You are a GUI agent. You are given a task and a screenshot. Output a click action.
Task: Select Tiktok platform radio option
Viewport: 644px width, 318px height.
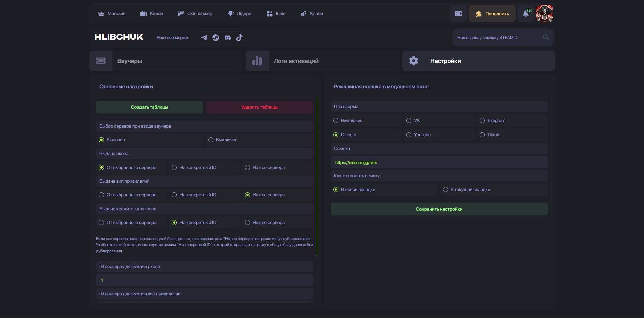point(512,135)
